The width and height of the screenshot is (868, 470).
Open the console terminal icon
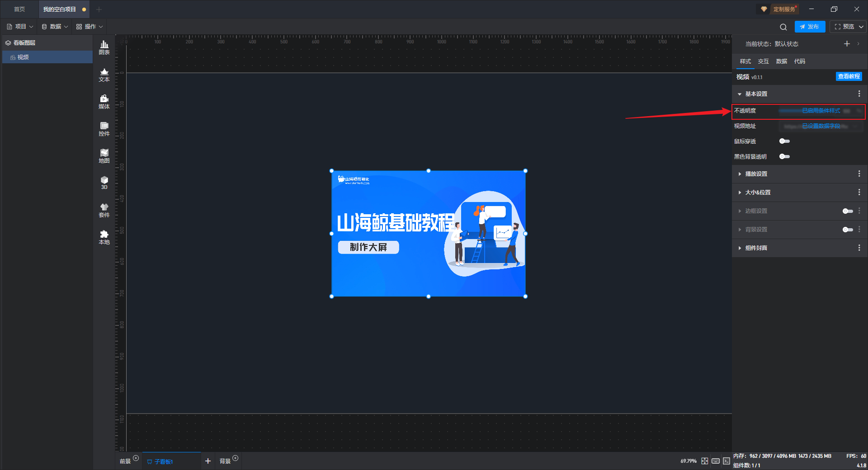click(x=726, y=461)
